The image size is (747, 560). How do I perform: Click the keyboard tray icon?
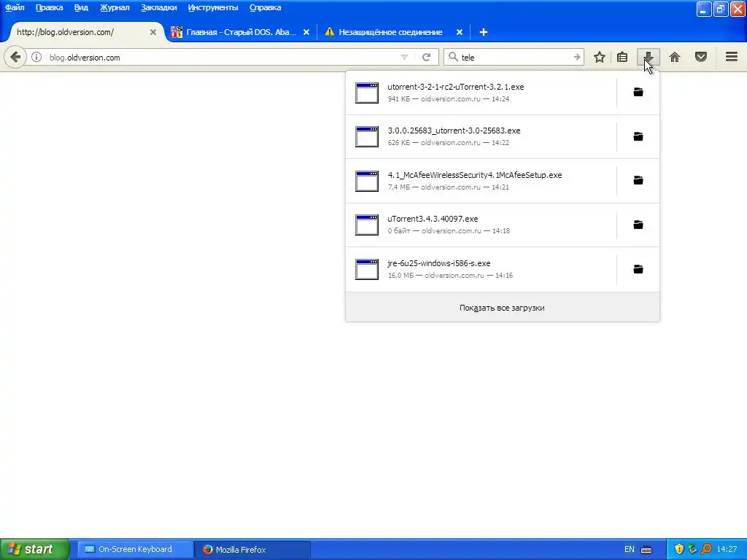tap(646, 550)
